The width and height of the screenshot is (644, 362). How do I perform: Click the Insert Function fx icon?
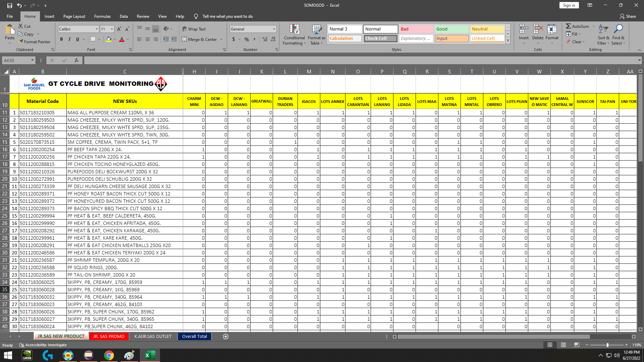[x=76, y=60]
